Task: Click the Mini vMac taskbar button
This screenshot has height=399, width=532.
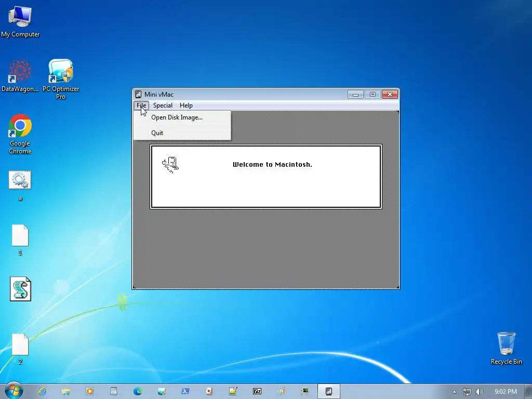Action: 329,391
